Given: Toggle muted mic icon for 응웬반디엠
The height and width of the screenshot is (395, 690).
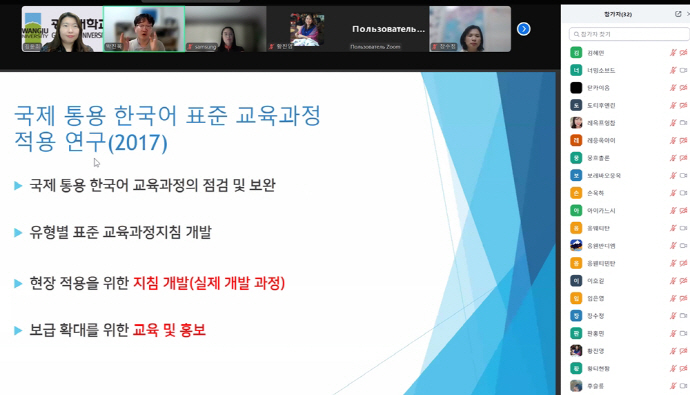Looking at the screenshot, I should (x=673, y=245).
